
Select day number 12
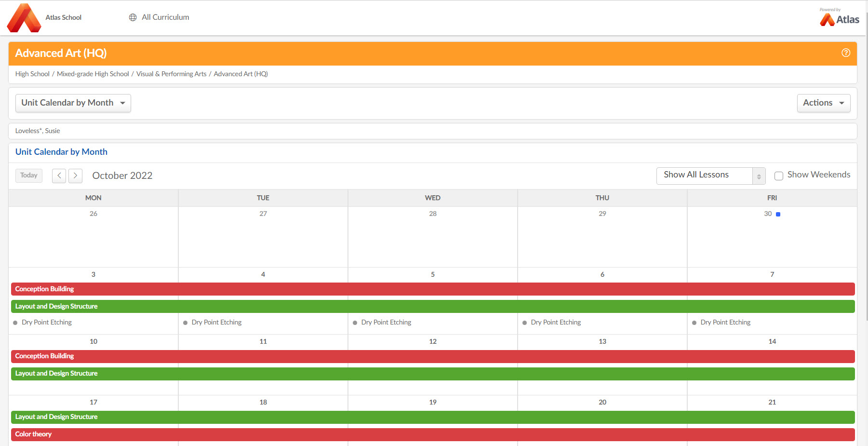[433, 341]
